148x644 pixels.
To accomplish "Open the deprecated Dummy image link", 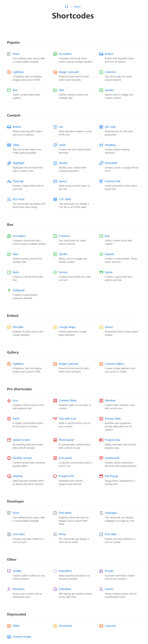I will (x=22, y=636).
